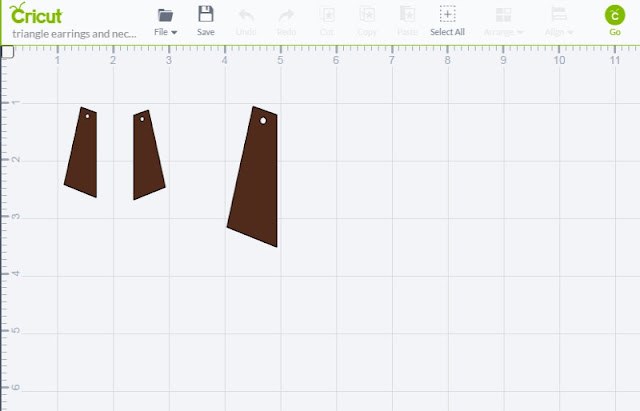Click the ruler origin corner box

[x=7, y=51]
